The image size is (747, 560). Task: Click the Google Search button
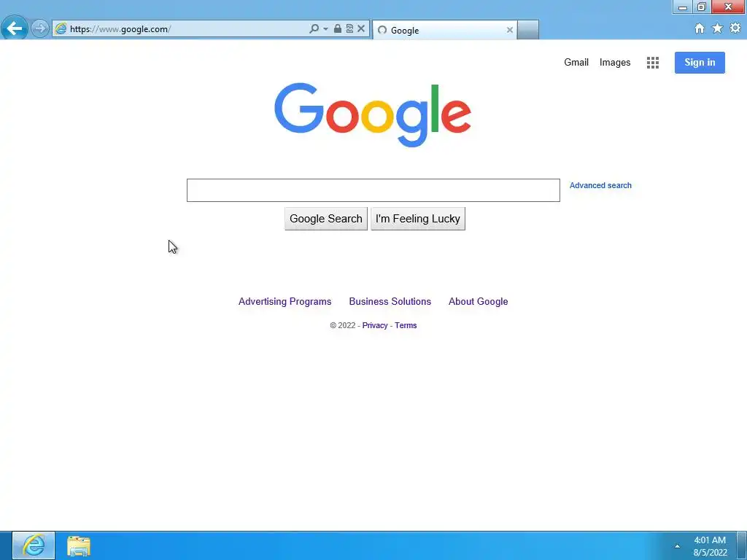point(326,219)
